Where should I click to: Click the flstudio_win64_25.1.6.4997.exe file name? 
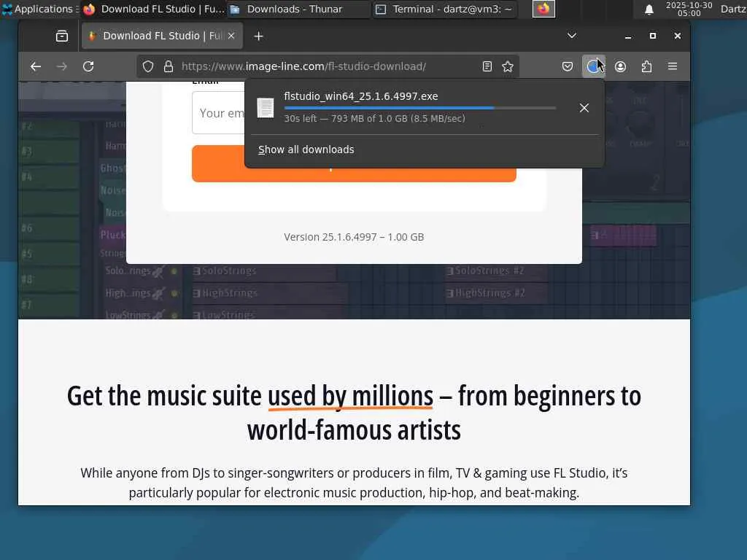pos(360,96)
